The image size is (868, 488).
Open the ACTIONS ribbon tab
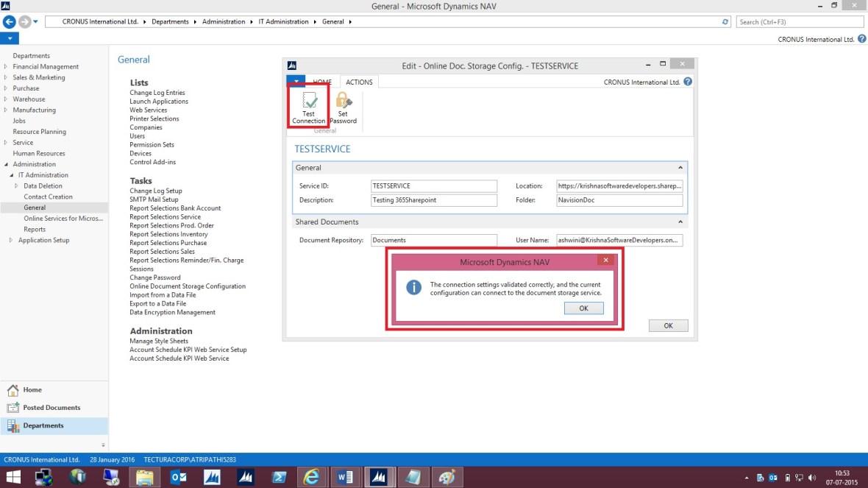tap(358, 82)
